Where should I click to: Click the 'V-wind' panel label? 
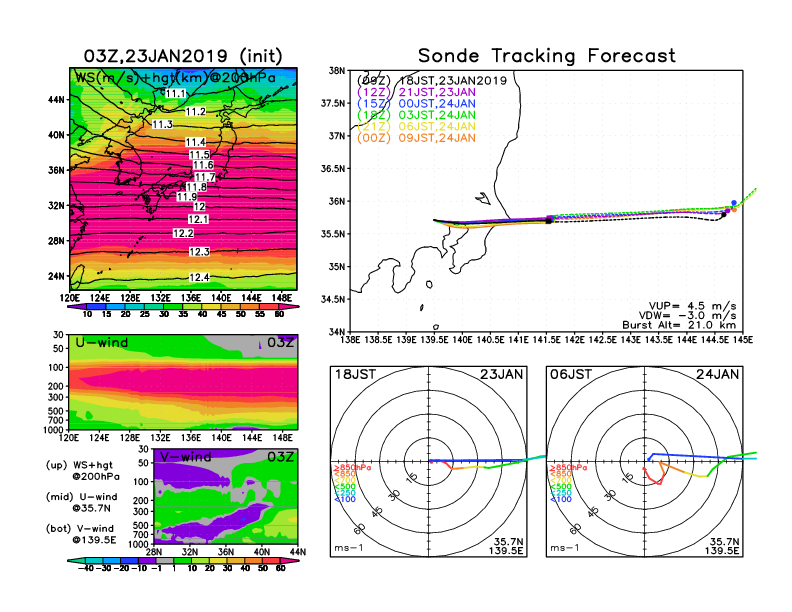[x=185, y=457]
